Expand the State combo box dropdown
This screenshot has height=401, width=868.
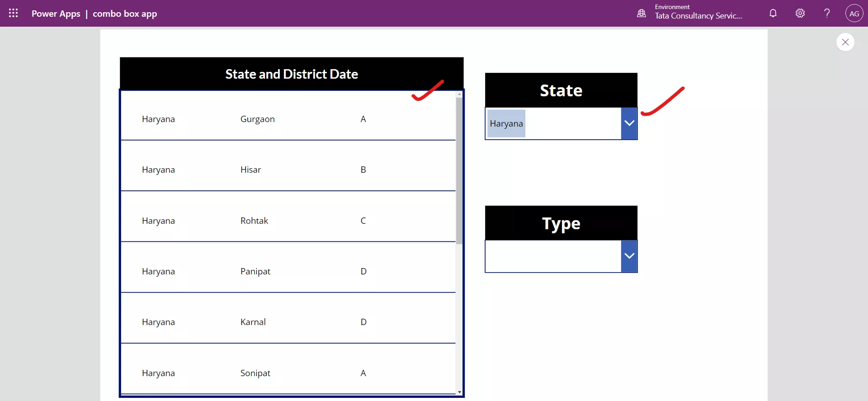click(x=629, y=123)
